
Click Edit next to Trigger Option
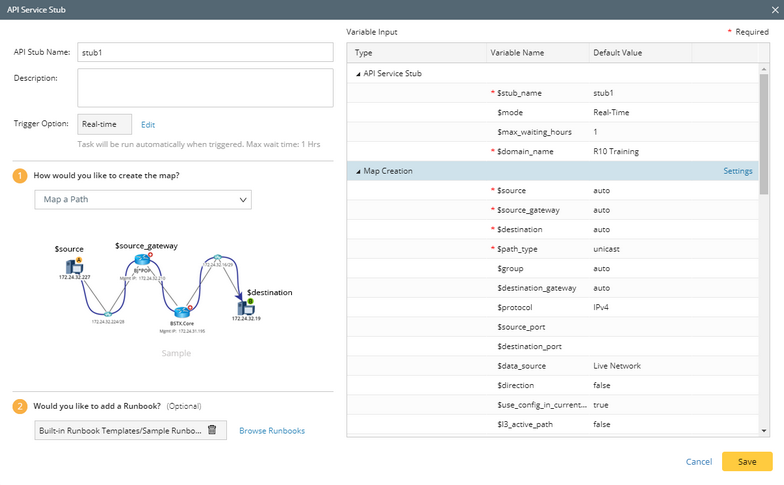point(148,125)
